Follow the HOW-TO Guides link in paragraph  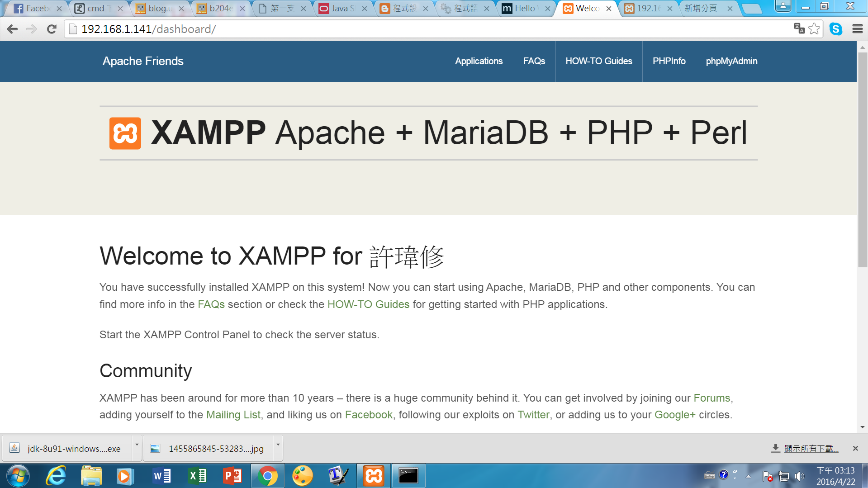(368, 304)
